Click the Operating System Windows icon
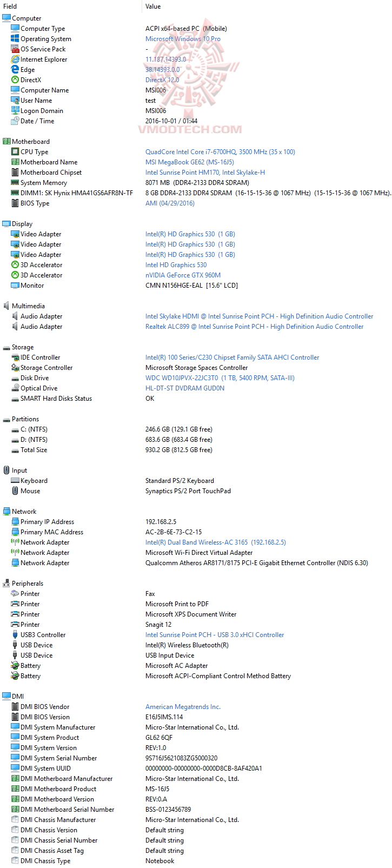The image size is (392, 868). pyautogui.click(x=15, y=38)
